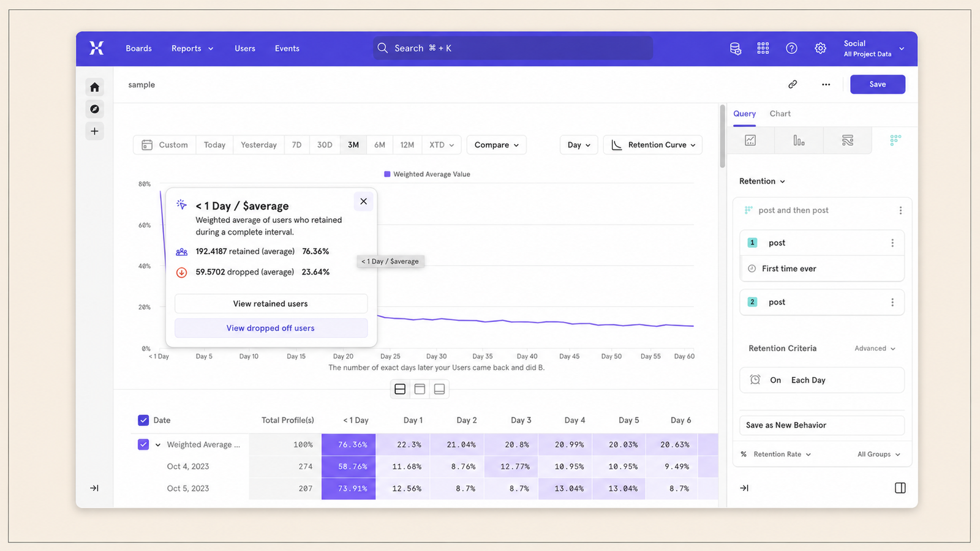This screenshot has width=980, height=551.
Task: Open the Compare dropdown
Action: point(497,145)
